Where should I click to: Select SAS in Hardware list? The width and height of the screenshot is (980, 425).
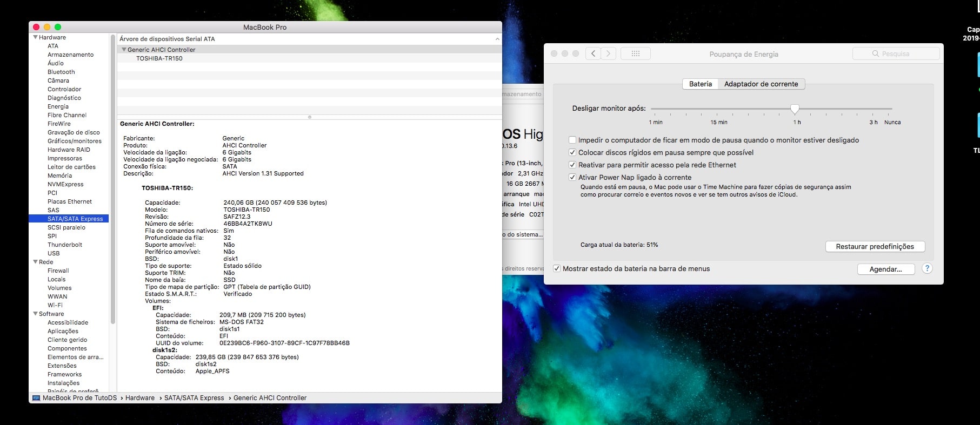point(54,210)
